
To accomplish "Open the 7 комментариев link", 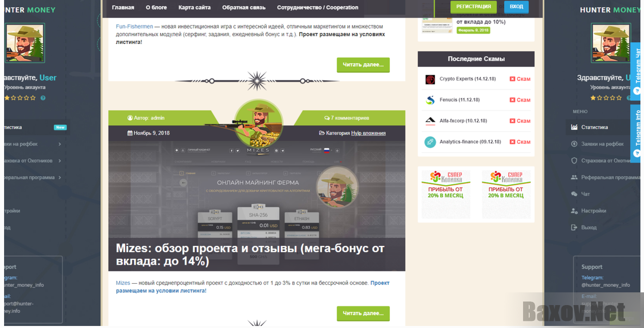I will point(350,118).
